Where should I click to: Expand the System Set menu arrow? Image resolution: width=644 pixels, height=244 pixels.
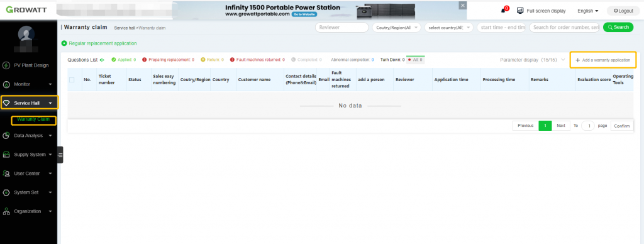[50, 192]
